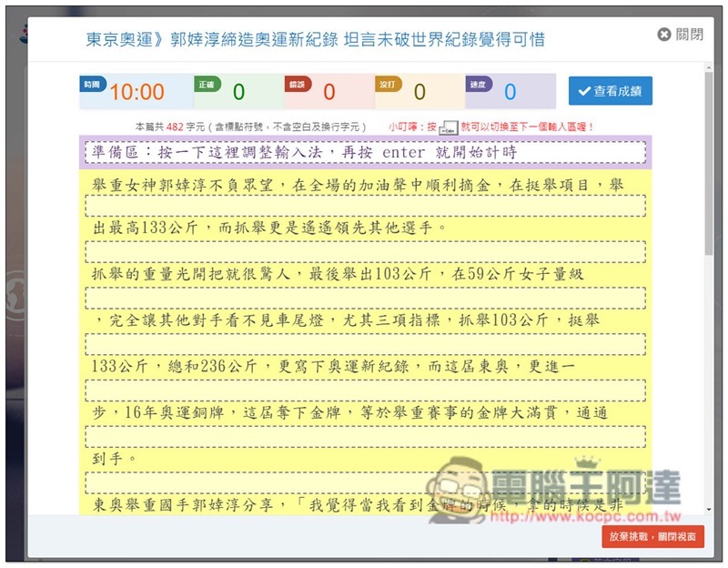
Task: Click the input box under 步，16年奧運銅牌 line
Action: pos(364,437)
